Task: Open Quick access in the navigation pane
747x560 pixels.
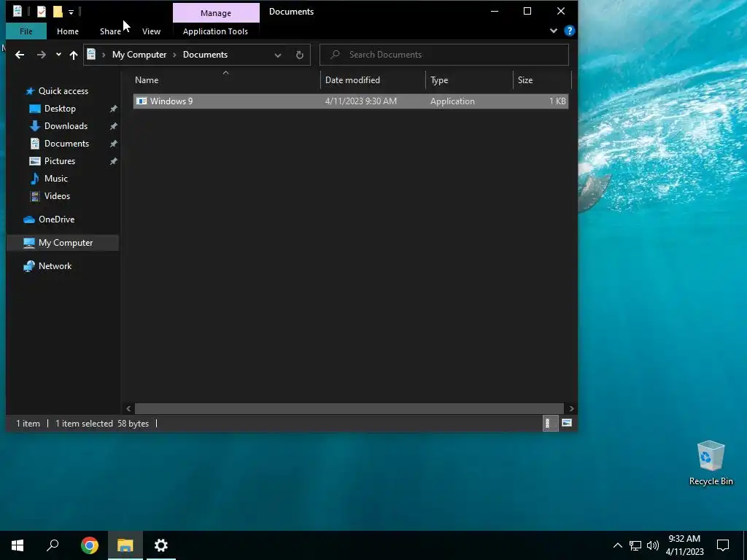Action: pos(63,91)
